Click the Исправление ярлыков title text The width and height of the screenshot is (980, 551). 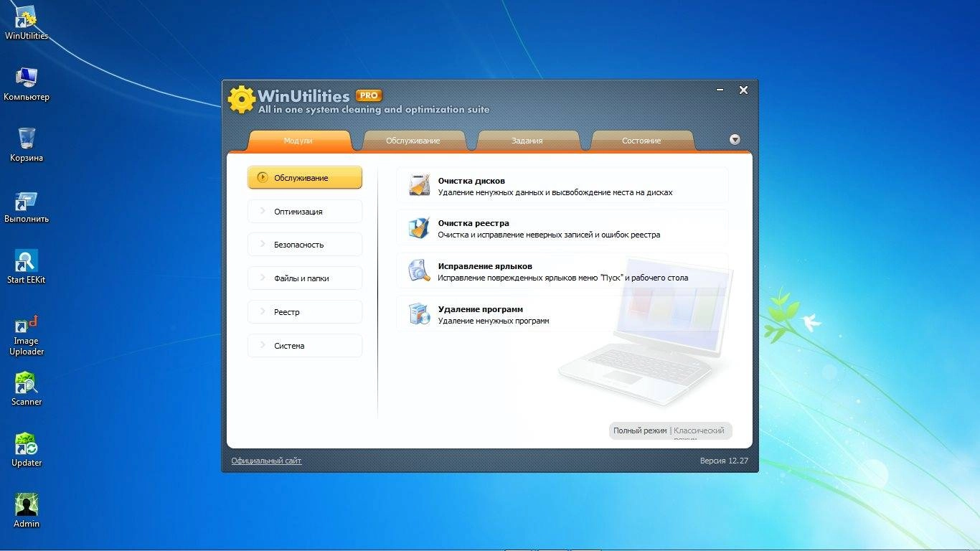click(x=485, y=266)
